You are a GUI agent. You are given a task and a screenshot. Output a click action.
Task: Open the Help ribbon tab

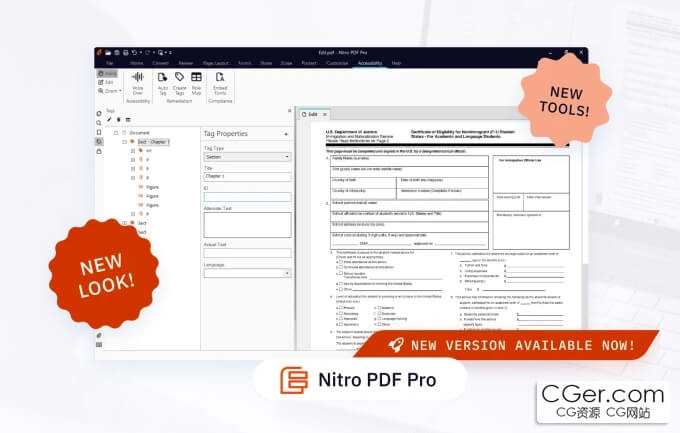396,63
